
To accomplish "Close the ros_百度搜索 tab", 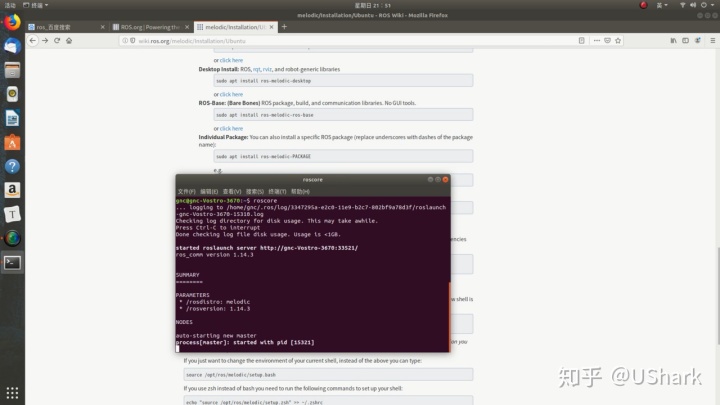I will point(102,27).
